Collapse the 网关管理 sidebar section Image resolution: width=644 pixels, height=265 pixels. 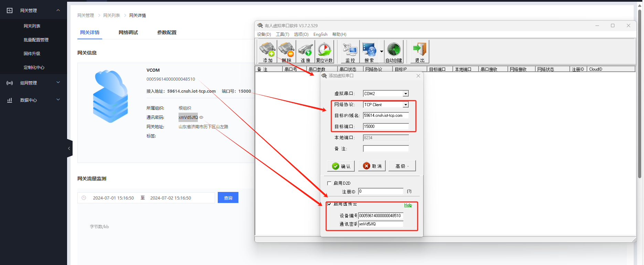(x=58, y=10)
